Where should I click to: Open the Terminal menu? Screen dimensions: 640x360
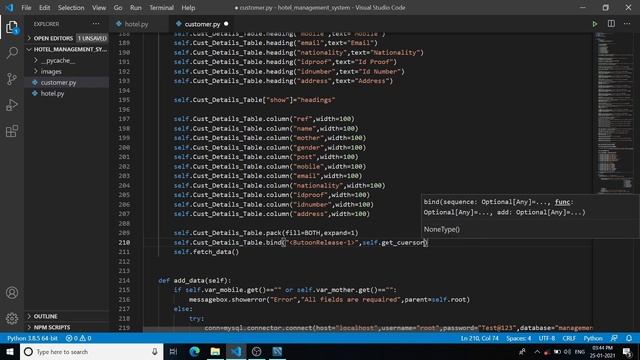(162, 8)
